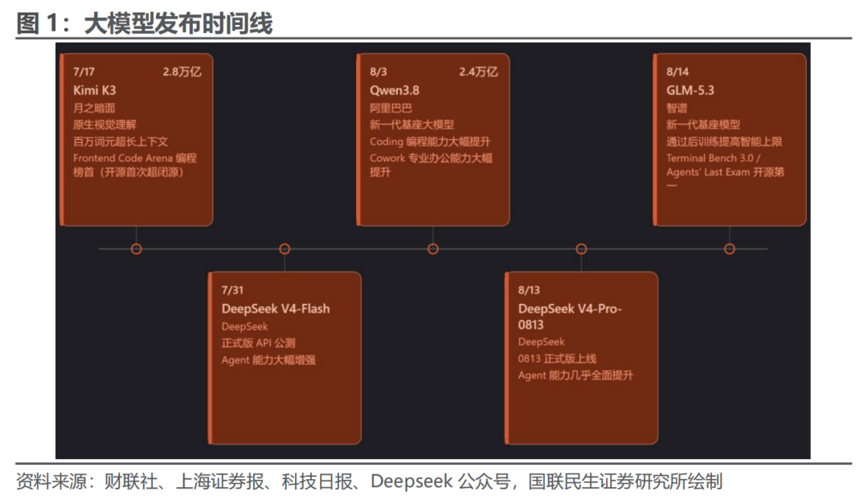Image resolution: width=868 pixels, height=496 pixels.
Task: Click the Agent 能力几乎全面提升 line
Action: [x=575, y=375]
